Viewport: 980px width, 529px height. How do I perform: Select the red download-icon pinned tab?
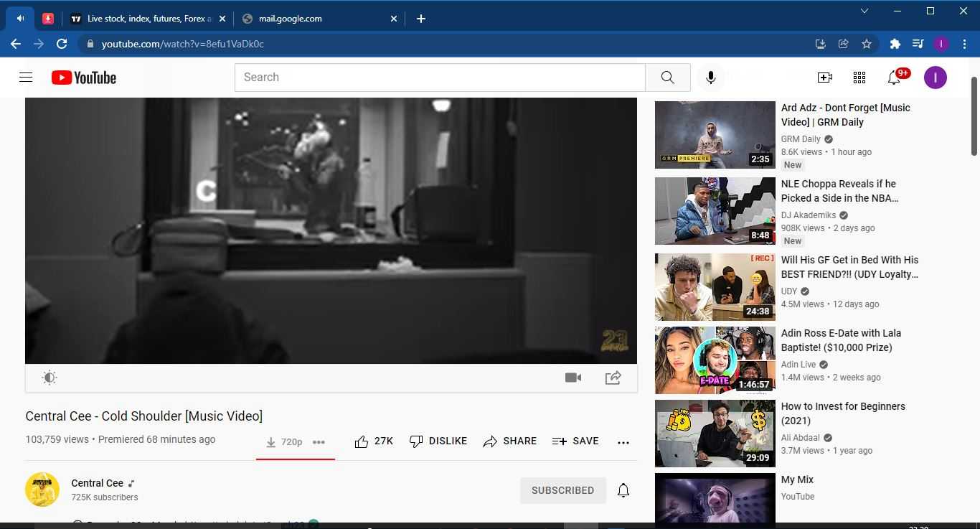point(48,19)
